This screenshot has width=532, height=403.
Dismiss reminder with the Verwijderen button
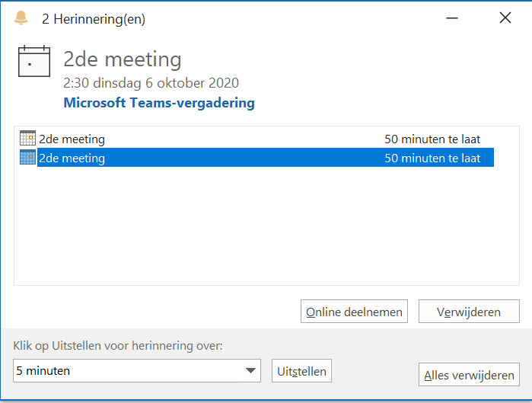point(469,312)
